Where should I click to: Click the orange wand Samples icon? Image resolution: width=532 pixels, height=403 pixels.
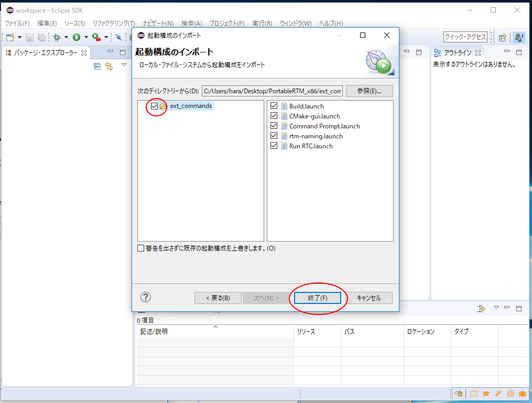pos(498,394)
